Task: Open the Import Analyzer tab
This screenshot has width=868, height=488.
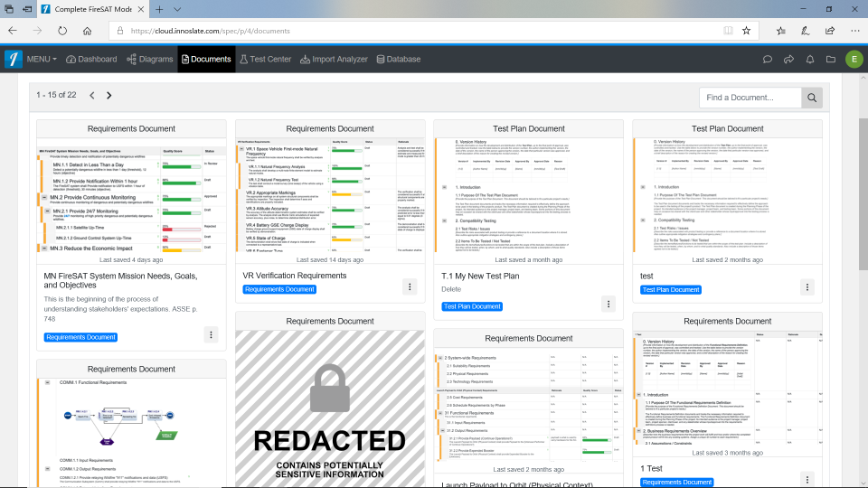Action: [334, 60]
